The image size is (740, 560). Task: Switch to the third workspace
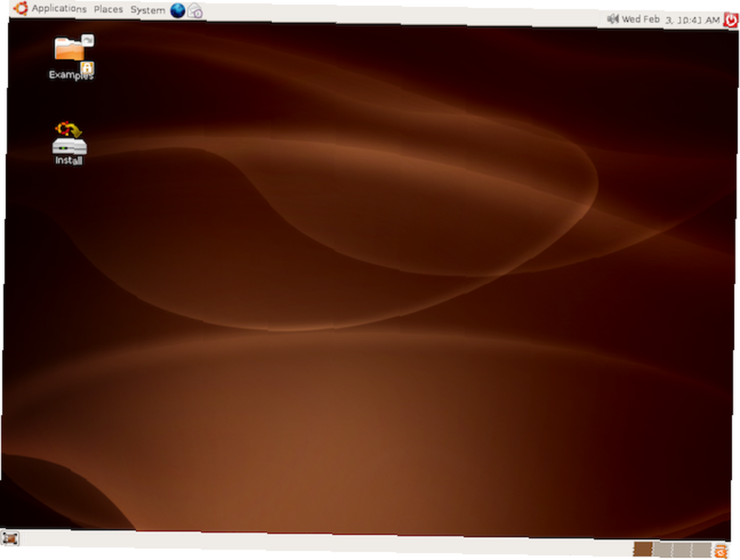click(x=682, y=550)
